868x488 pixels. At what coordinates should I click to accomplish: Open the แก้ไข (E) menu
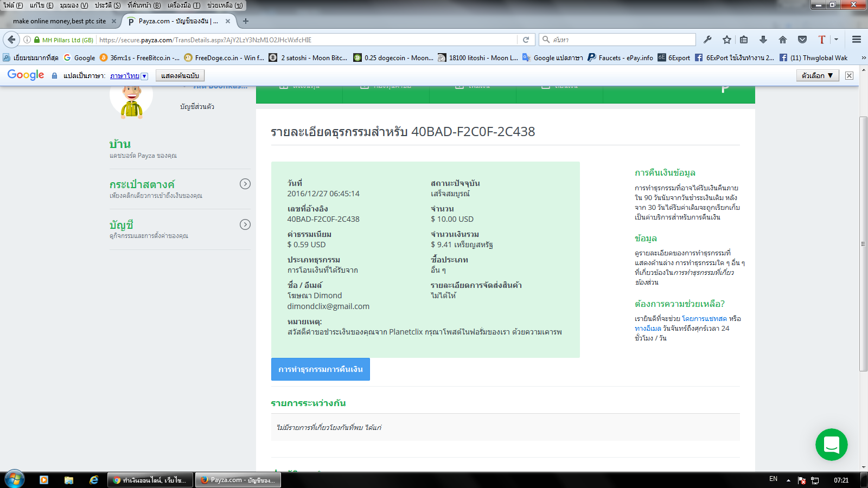pos(41,5)
